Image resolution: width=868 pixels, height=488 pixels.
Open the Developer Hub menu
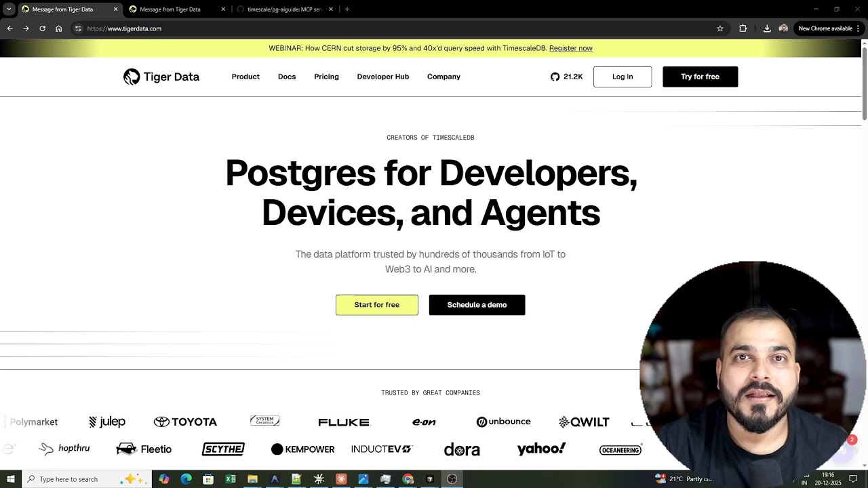point(383,77)
